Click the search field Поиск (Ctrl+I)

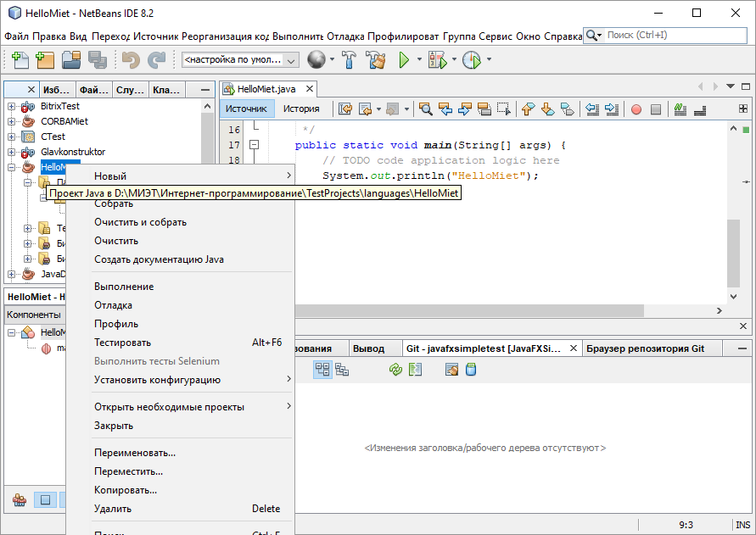point(675,35)
